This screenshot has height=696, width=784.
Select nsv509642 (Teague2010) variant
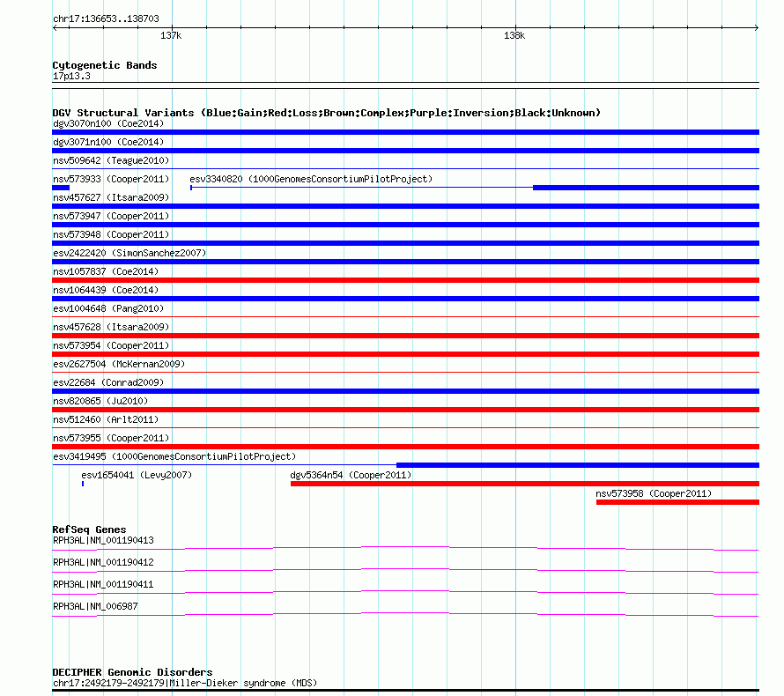coord(111,160)
